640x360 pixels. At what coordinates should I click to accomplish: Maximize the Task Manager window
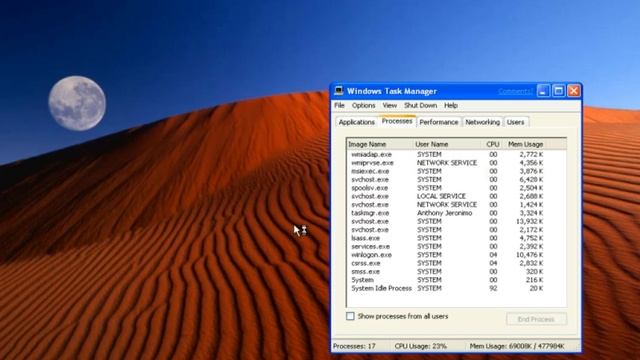click(x=558, y=91)
